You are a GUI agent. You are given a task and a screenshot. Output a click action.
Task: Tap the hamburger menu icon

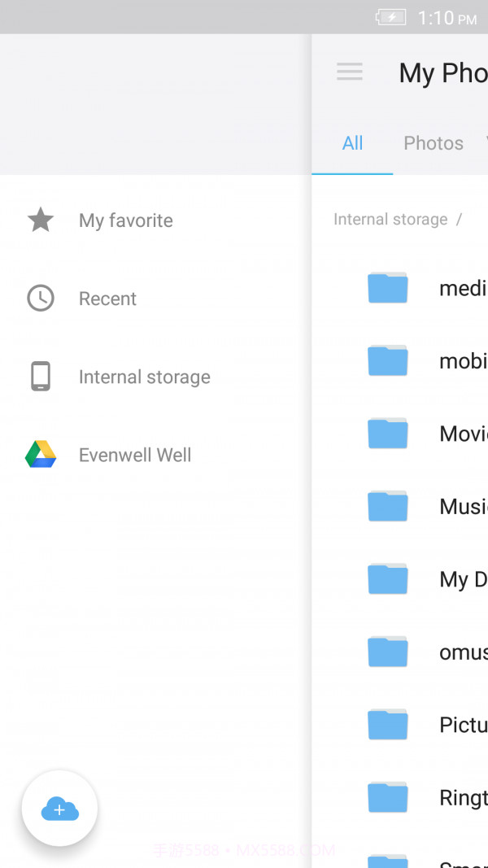tap(350, 72)
